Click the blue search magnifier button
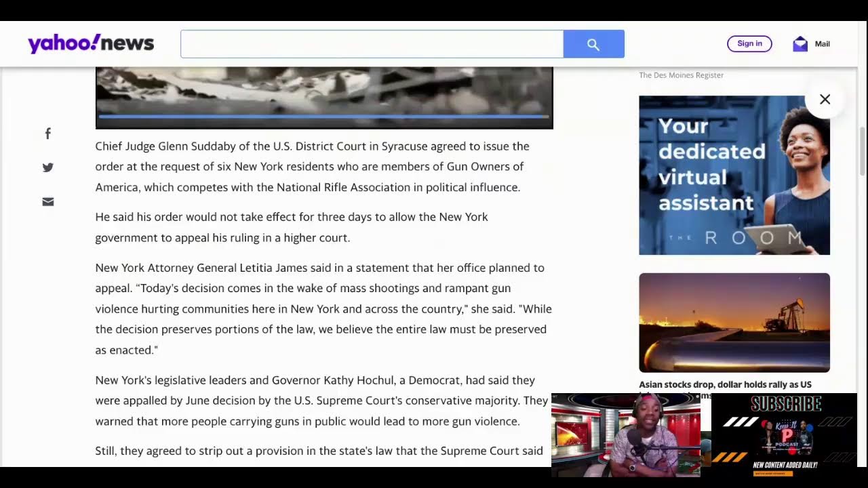Viewport: 868px width, 488px height. [x=593, y=44]
